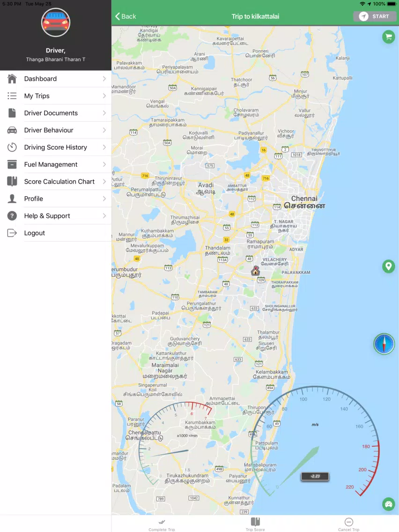The image size is (399, 532).
Task: Expand the Dashboard chevron
Action: point(104,79)
